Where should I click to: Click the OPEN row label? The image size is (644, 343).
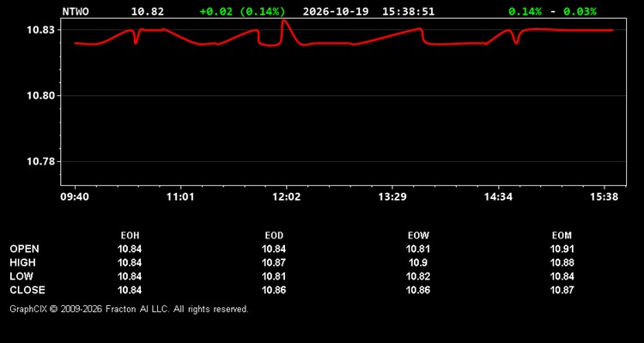25,249
